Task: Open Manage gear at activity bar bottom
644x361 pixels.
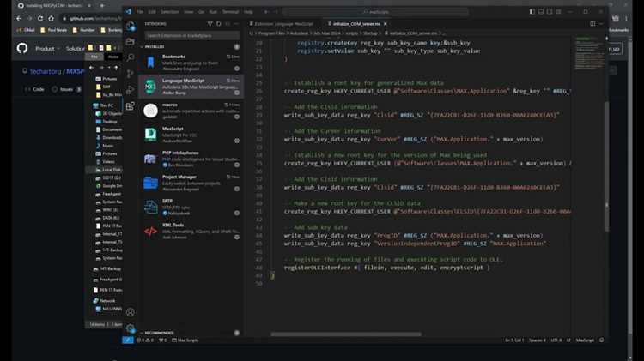Action: (131, 328)
